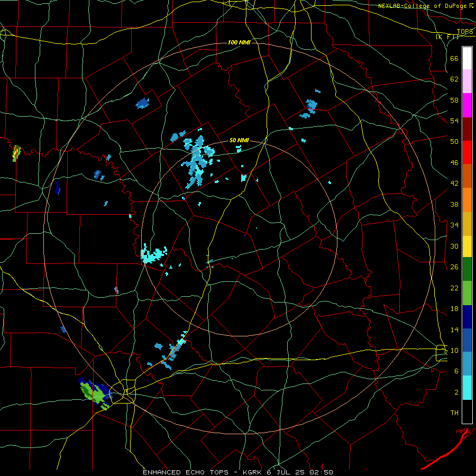Viewport: 476px width, 476px height.
Task: Click the 46 value on the scale
Action: click(454, 163)
